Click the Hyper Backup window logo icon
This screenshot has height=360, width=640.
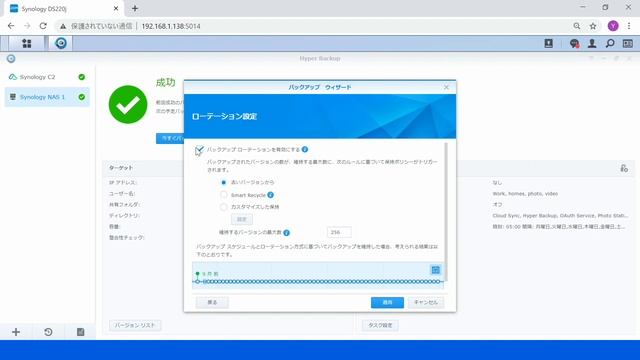click(11, 59)
